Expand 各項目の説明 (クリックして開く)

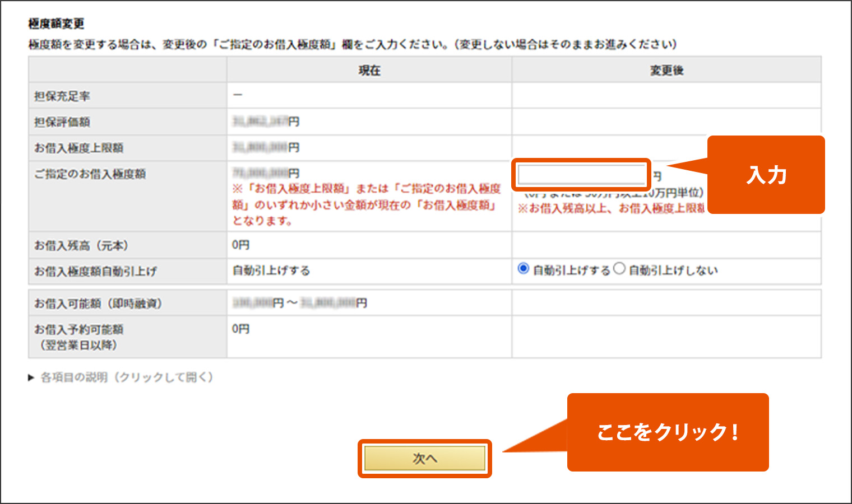tap(121, 377)
